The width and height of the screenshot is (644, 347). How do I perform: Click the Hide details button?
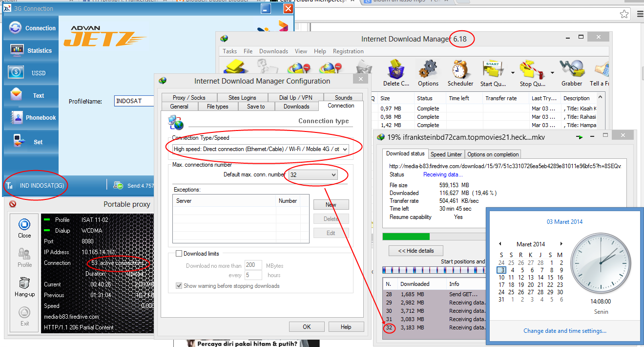pos(415,251)
